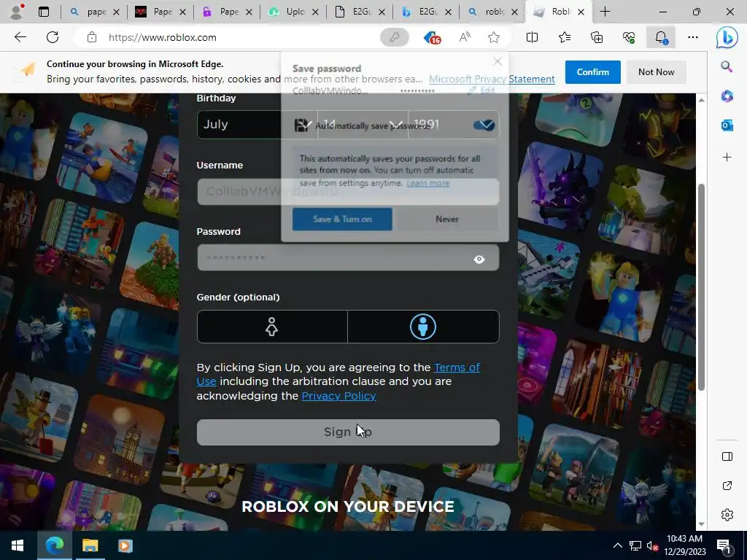The height and width of the screenshot is (560, 747).
Task: Close the Save password popup
Action: [x=498, y=61]
